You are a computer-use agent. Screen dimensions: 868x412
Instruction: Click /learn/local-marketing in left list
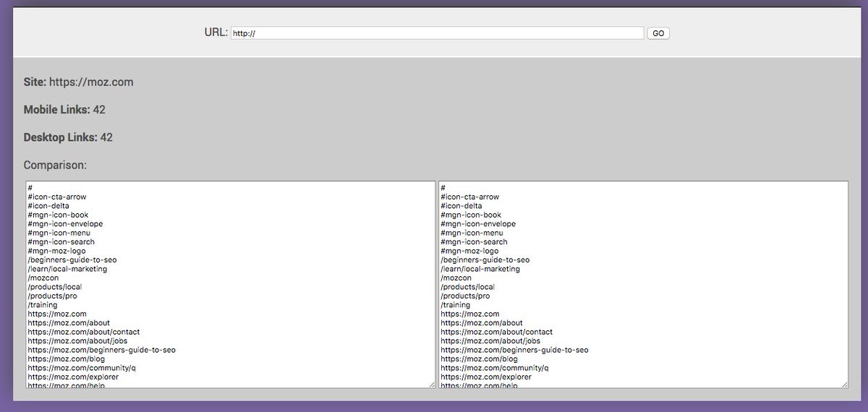67,269
